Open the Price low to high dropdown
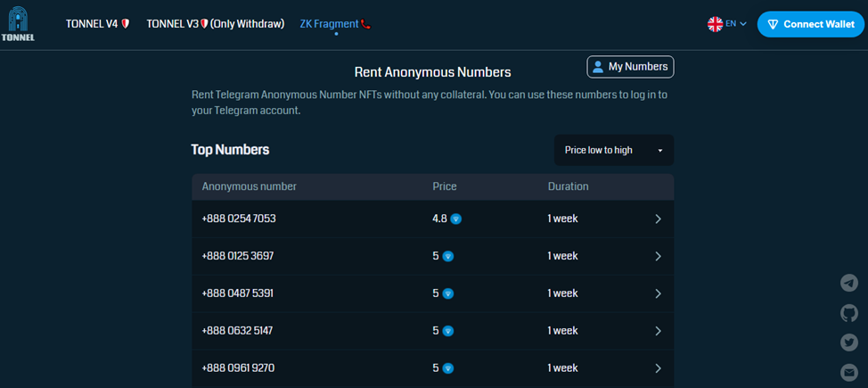The width and height of the screenshot is (868, 388). click(x=613, y=150)
